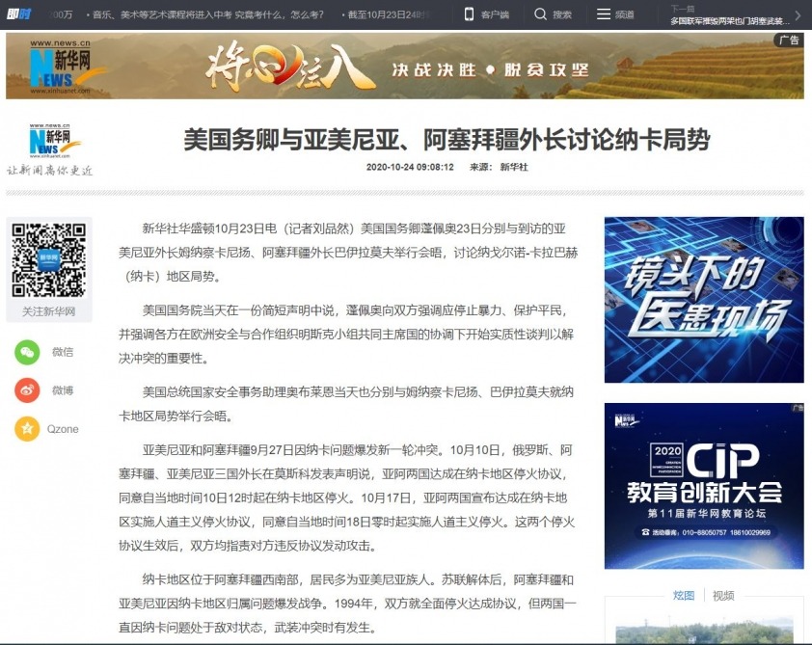Click the 搜索 magnifier icon
812x645 pixels.
[541, 14]
